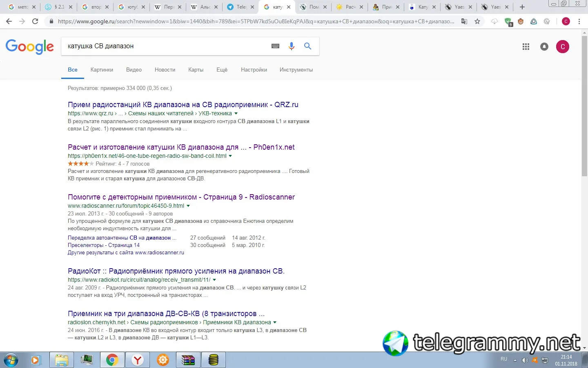This screenshot has width=588, height=368.
Task: Reload the page with refresh icon
Action: pyautogui.click(x=35, y=21)
